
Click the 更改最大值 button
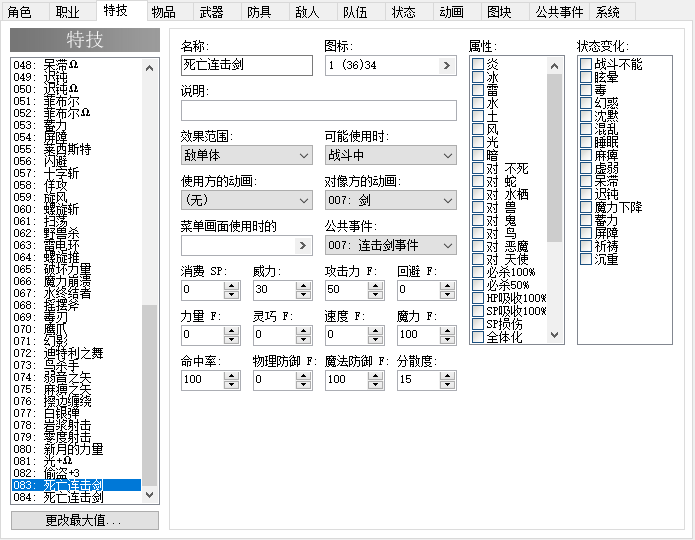click(x=85, y=520)
